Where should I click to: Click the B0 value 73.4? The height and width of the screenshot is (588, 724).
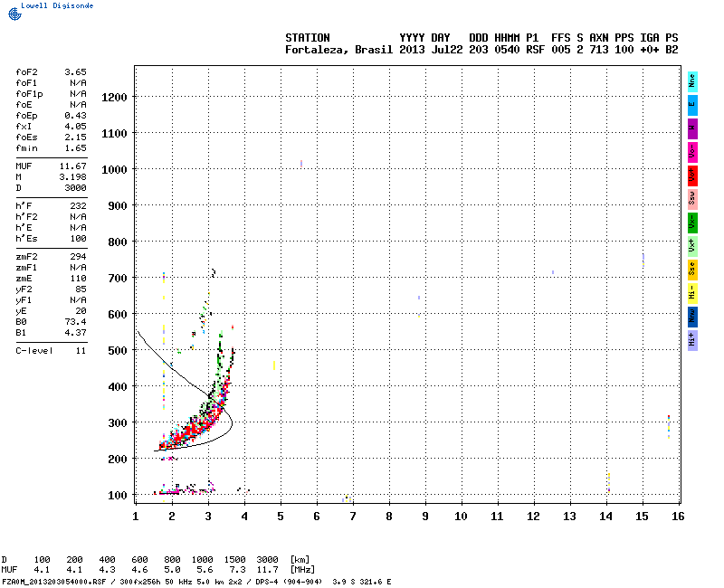pyautogui.click(x=75, y=322)
